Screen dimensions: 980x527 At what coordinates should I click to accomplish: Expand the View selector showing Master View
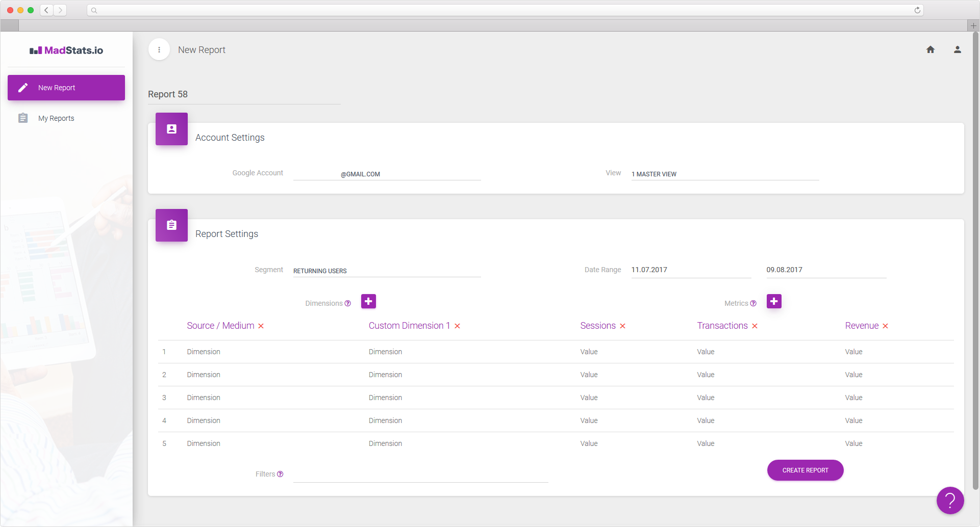click(724, 174)
